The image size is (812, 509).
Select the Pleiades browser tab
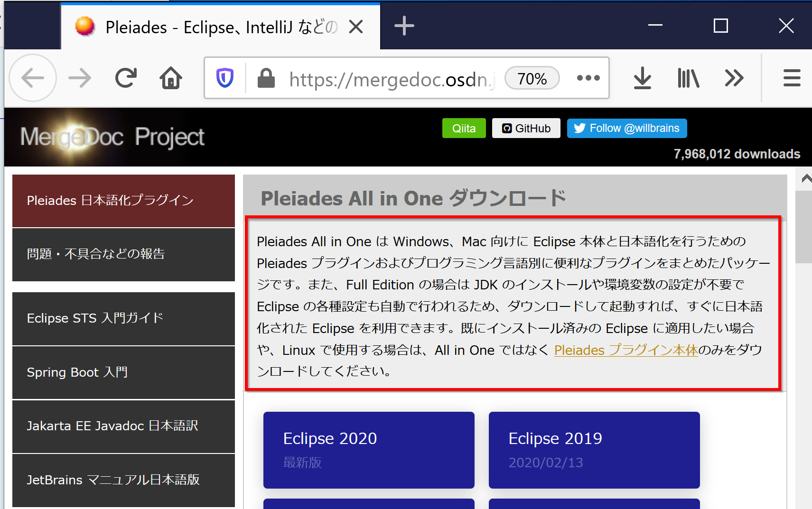221,27
